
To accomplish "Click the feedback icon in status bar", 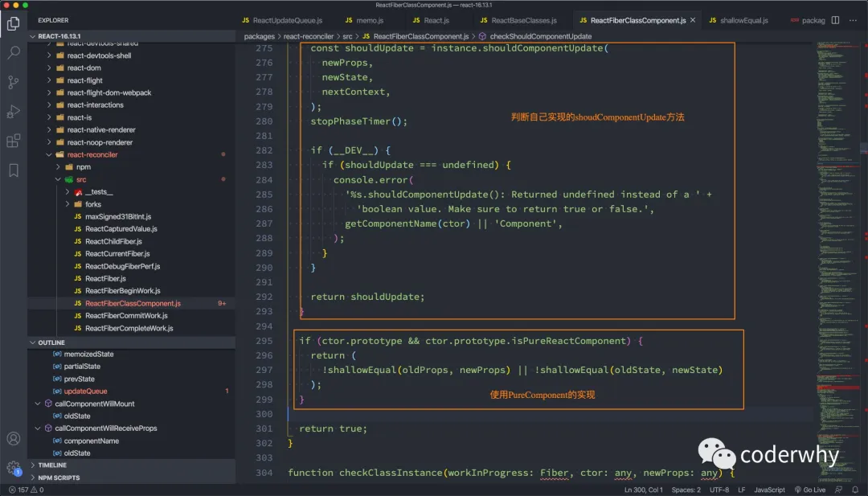I will point(838,490).
